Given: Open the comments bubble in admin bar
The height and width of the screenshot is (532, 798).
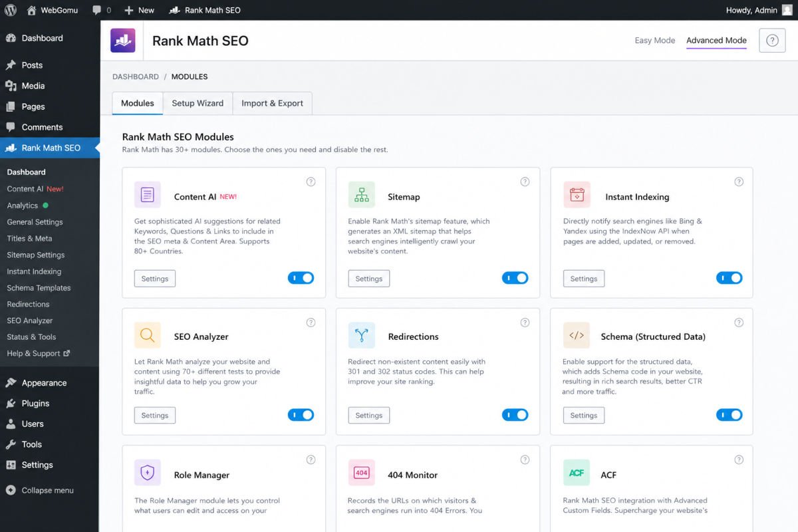Looking at the screenshot, I should point(102,10).
